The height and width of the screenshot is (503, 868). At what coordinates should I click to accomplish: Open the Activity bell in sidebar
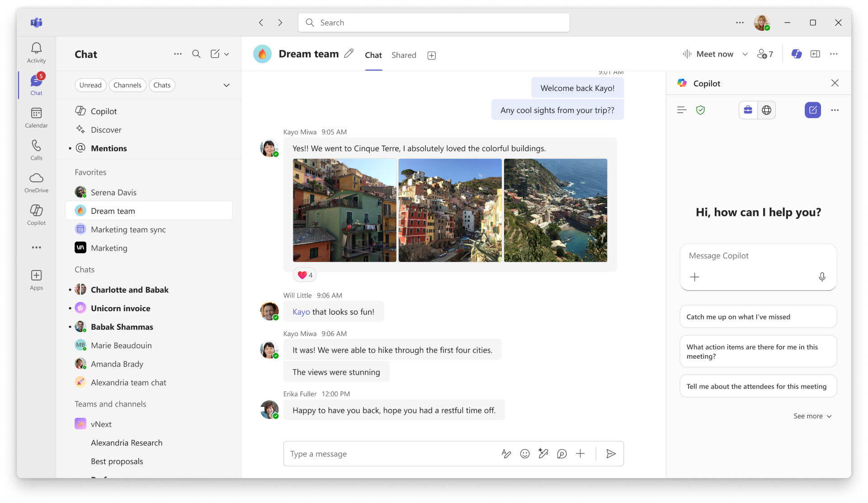click(x=36, y=52)
